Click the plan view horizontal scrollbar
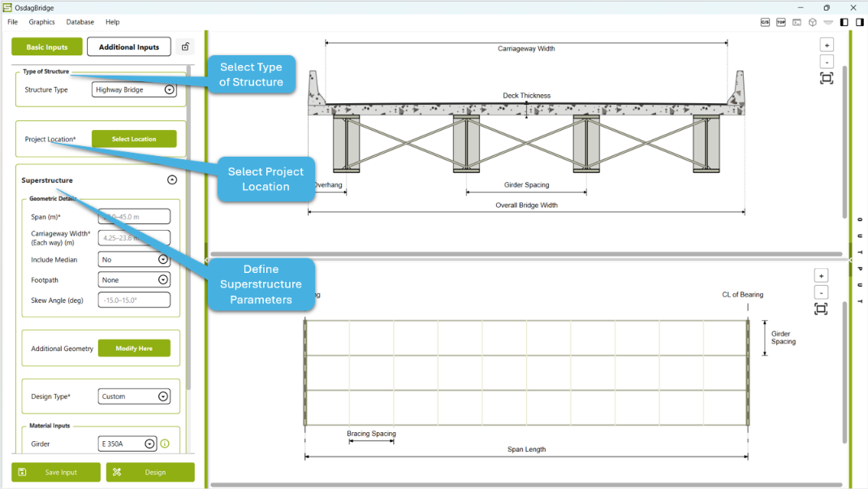Viewport: 868px width, 489px height. point(526,485)
